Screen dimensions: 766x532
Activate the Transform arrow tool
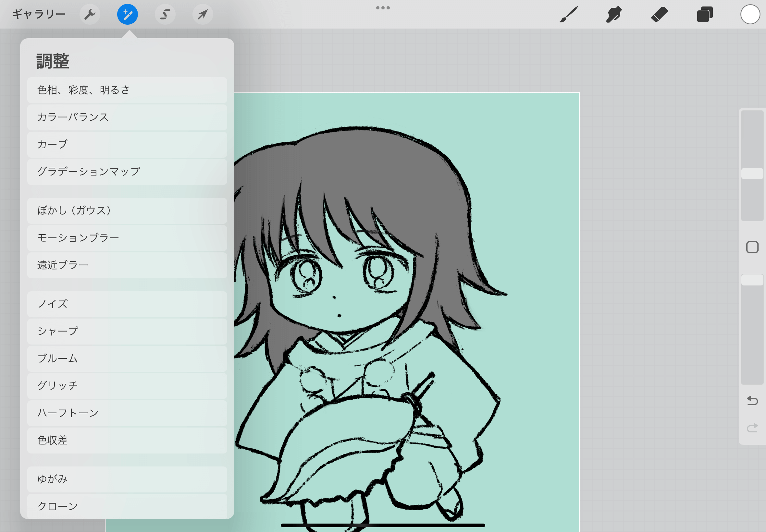pos(203,14)
